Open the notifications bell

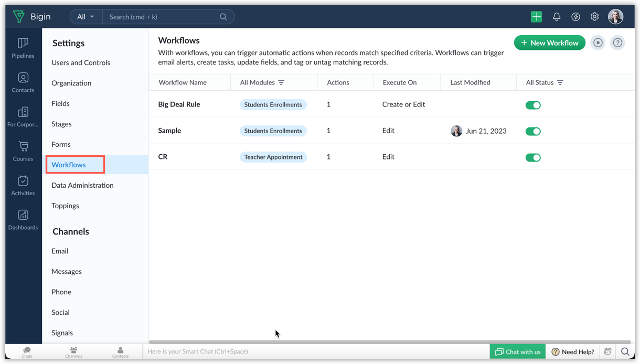point(557,17)
